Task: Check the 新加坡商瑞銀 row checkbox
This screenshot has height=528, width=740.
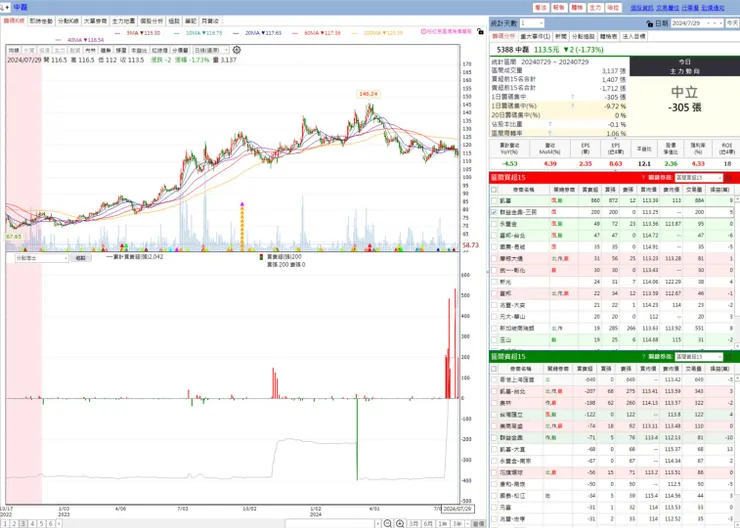Action: [494, 328]
